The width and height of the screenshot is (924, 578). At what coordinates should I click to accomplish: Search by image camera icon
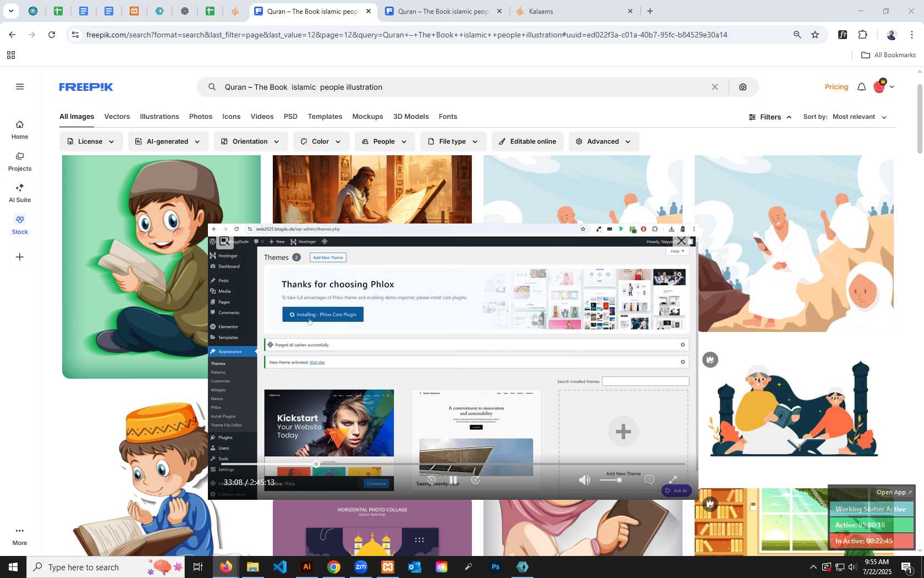743,87
